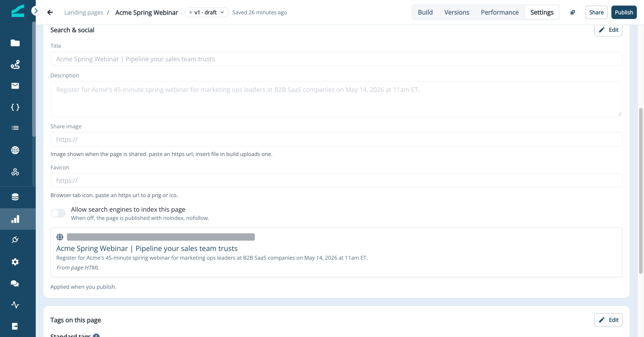
Task: Open the globe icon in sidebar
Action: (15, 150)
